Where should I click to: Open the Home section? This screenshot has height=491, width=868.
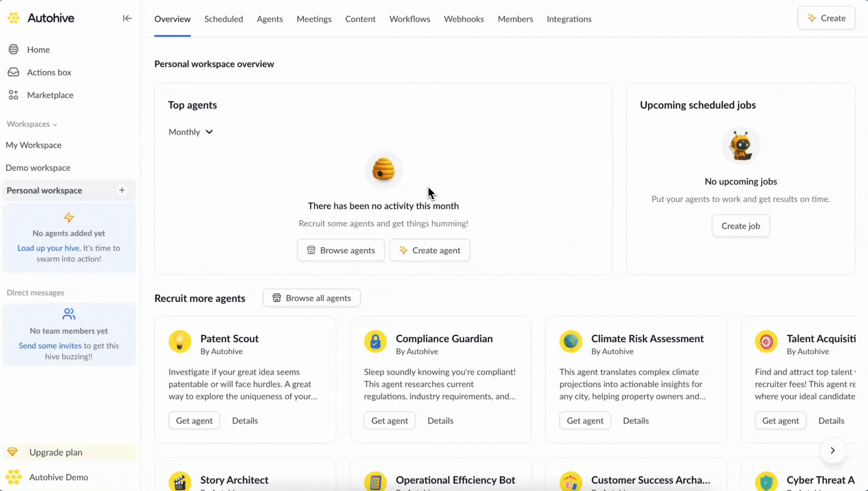39,49
